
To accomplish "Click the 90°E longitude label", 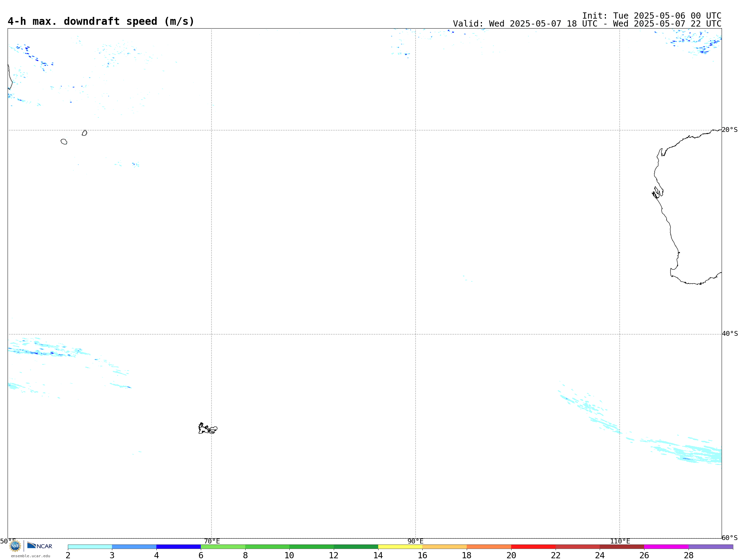I will click(x=415, y=541).
